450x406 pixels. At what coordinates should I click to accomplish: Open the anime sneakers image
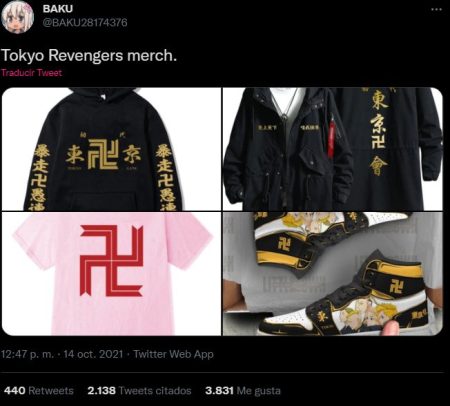[x=333, y=274]
